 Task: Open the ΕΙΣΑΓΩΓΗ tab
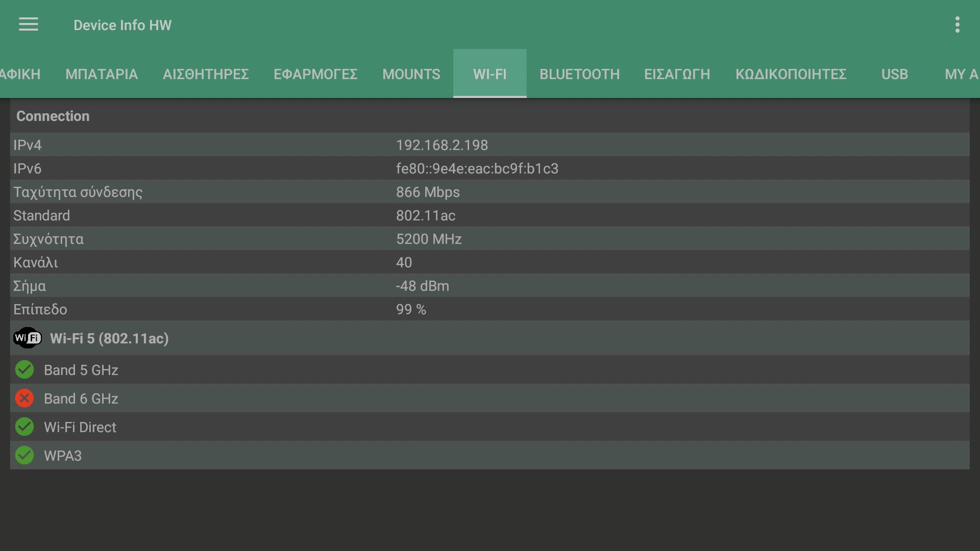677,74
